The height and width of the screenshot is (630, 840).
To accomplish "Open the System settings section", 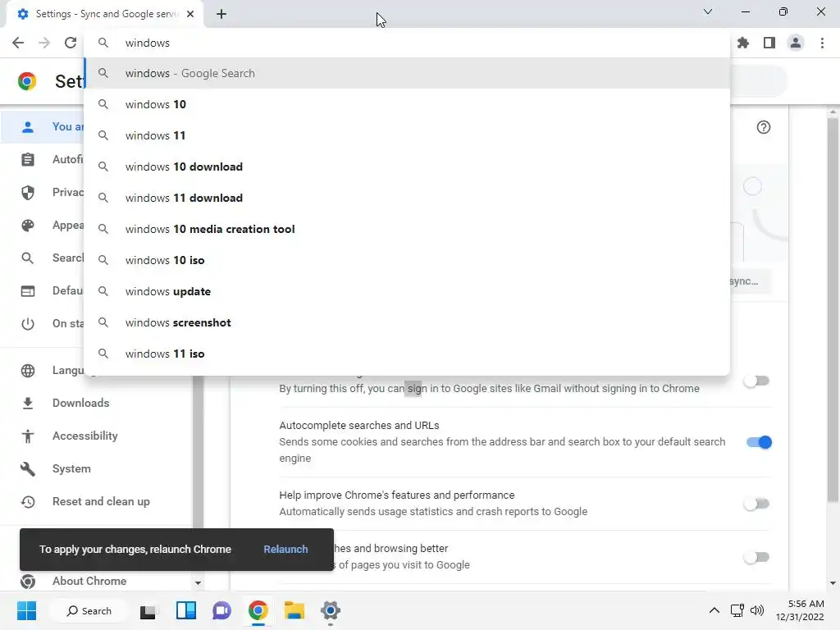I will pyautogui.click(x=71, y=468).
